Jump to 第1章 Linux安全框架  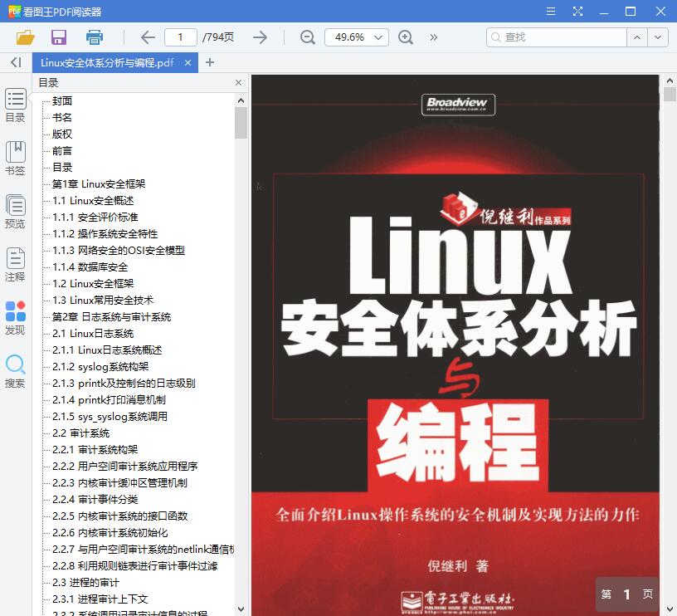tap(99, 184)
